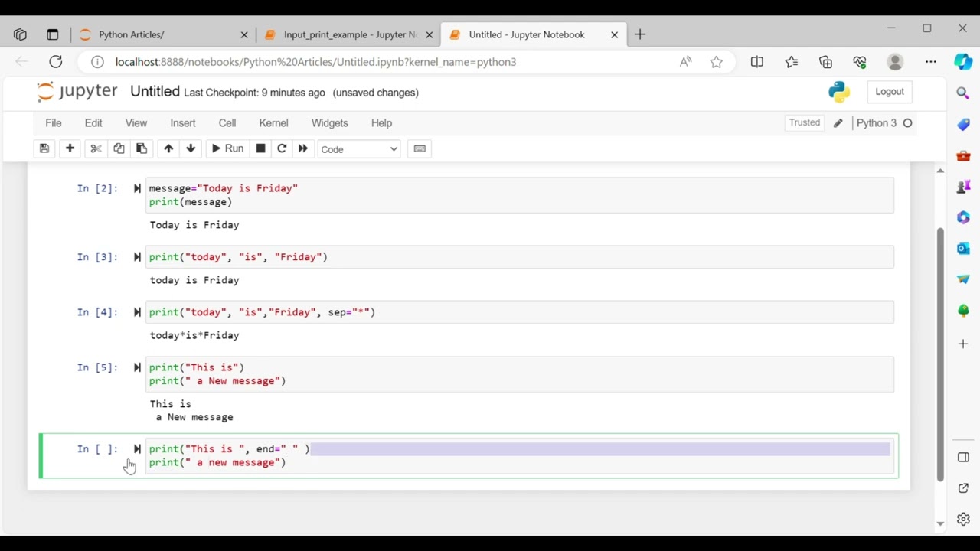Open the Cell menu
980x551 pixels.
(227, 123)
